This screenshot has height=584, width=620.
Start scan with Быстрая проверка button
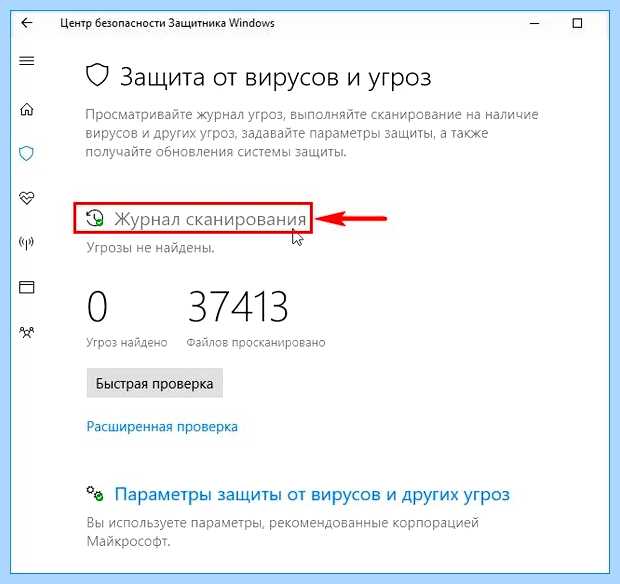(155, 383)
